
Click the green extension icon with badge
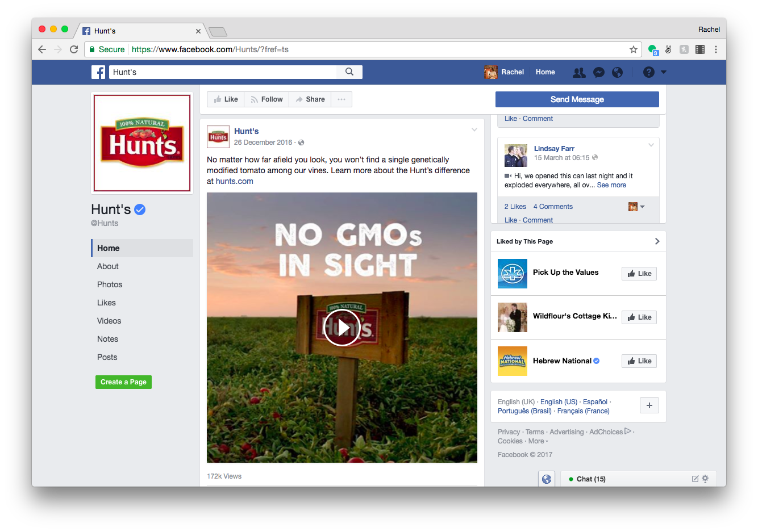pos(653,49)
